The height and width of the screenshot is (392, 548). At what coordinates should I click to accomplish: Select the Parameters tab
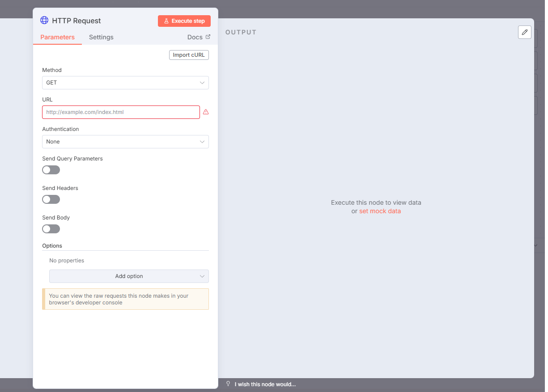57,37
